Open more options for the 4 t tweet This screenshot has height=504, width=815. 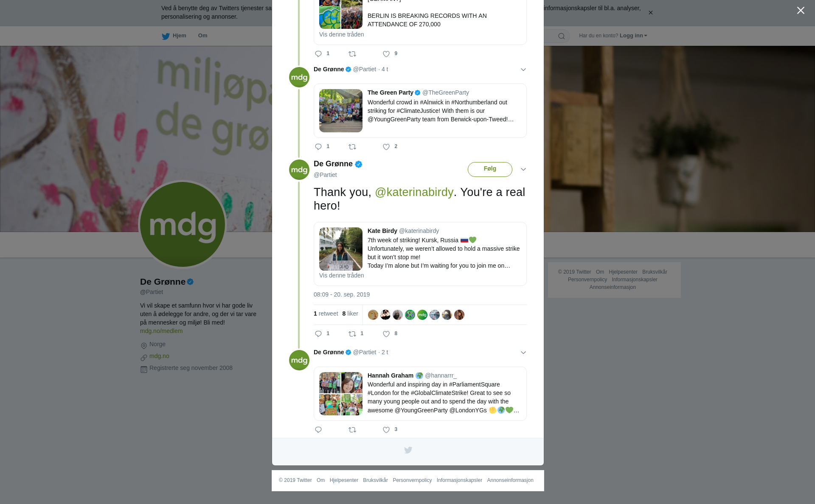pyautogui.click(x=523, y=70)
